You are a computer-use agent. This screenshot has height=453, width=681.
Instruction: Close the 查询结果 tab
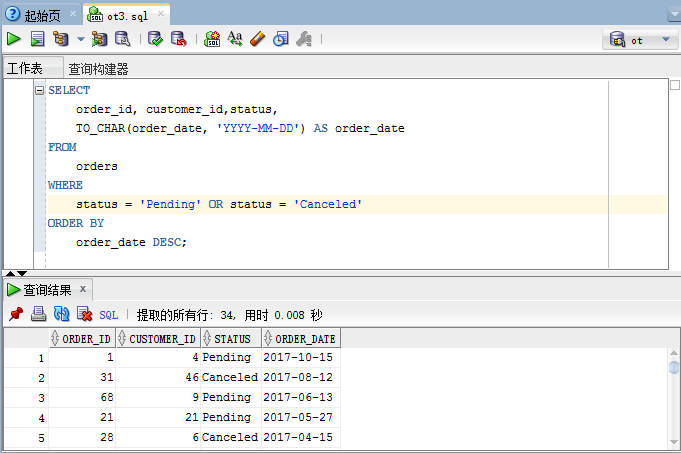[x=84, y=290]
